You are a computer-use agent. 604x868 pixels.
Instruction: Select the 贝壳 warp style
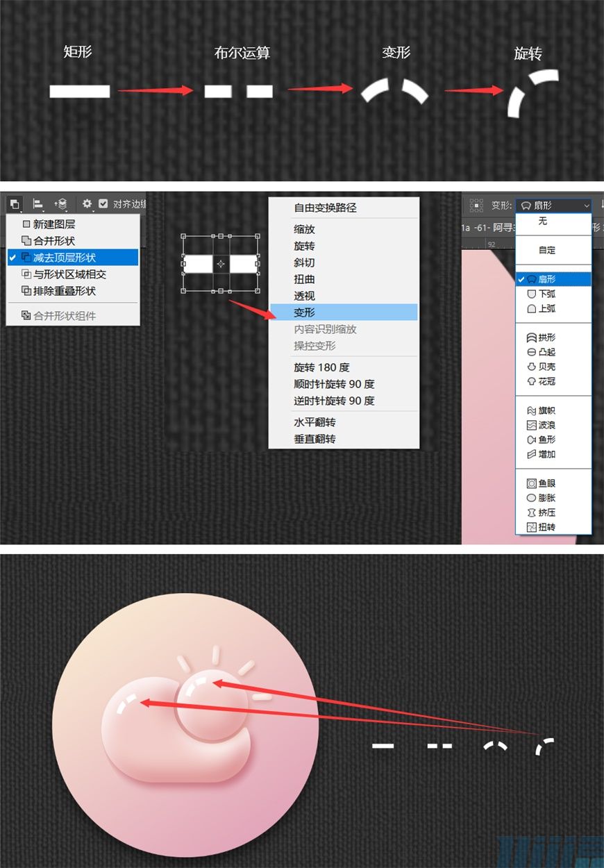tap(553, 367)
